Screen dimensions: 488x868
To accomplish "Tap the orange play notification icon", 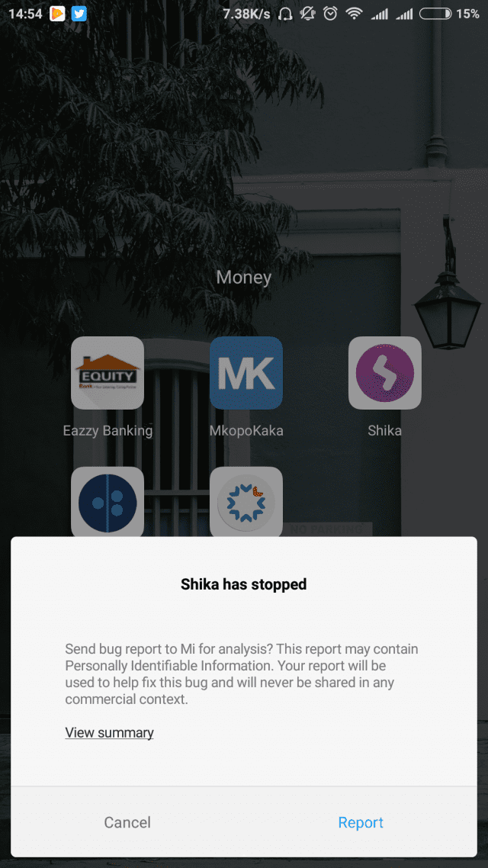I will coord(57,14).
